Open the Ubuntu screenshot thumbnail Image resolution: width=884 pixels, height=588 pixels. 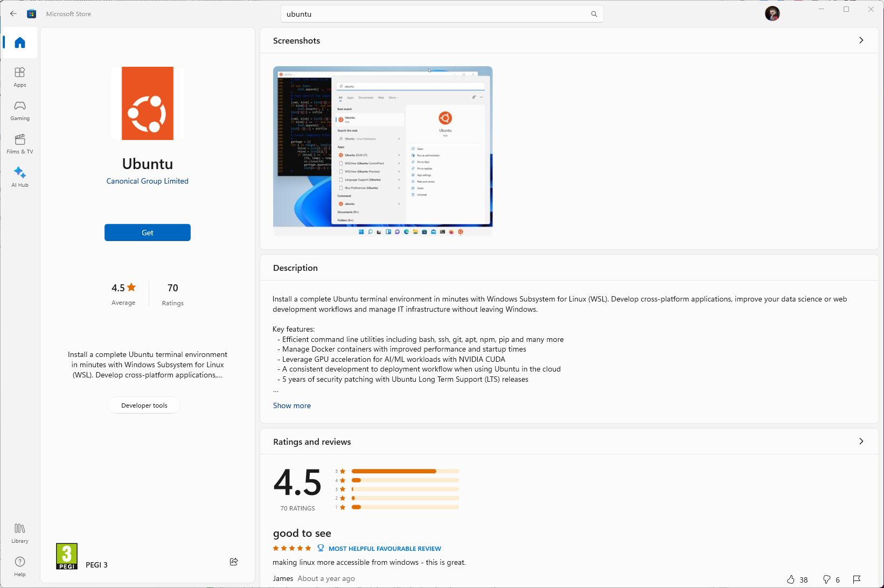pyautogui.click(x=383, y=151)
